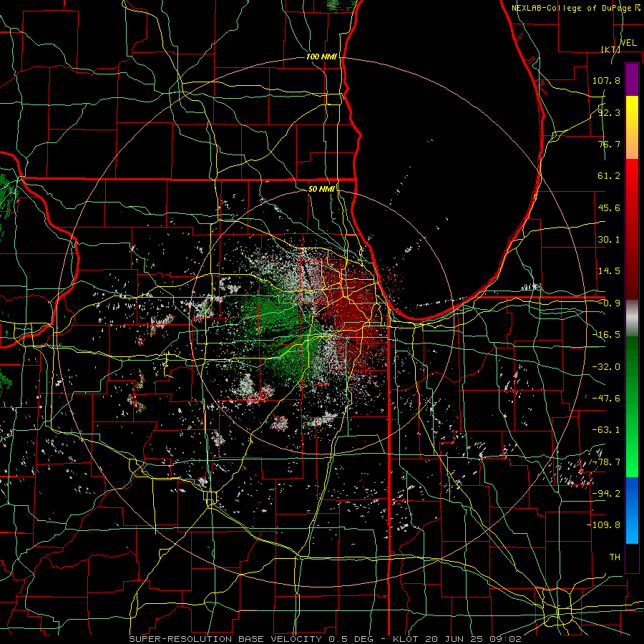Click the 61.2 velocity scale value
This screenshot has width=644, height=644.
coord(609,176)
